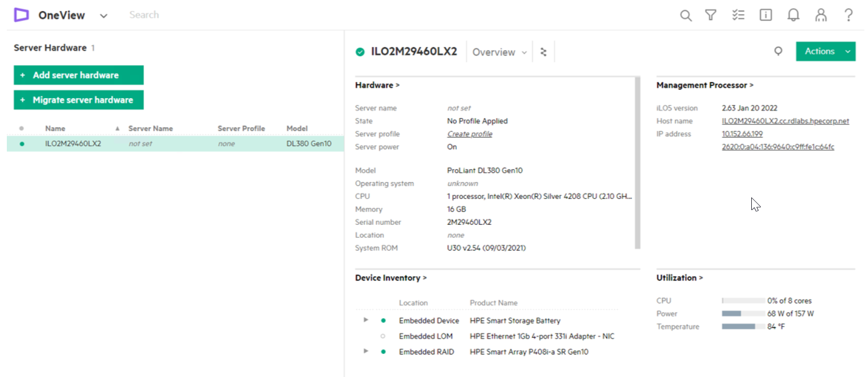Click the OneView logo icon
868x377 pixels.
tap(22, 15)
